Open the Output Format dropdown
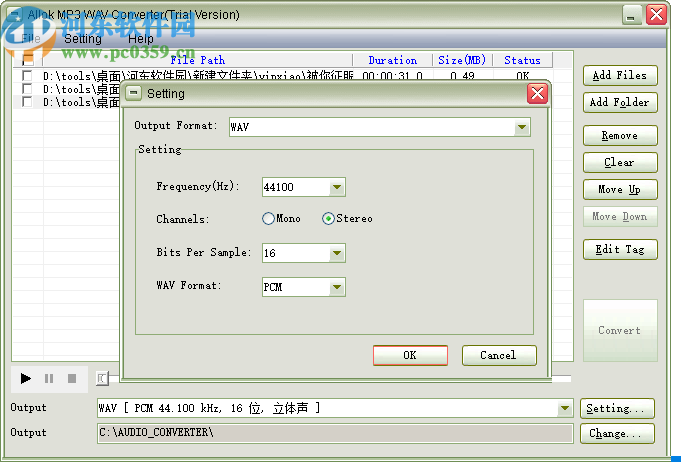The image size is (681, 462). [x=522, y=127]
